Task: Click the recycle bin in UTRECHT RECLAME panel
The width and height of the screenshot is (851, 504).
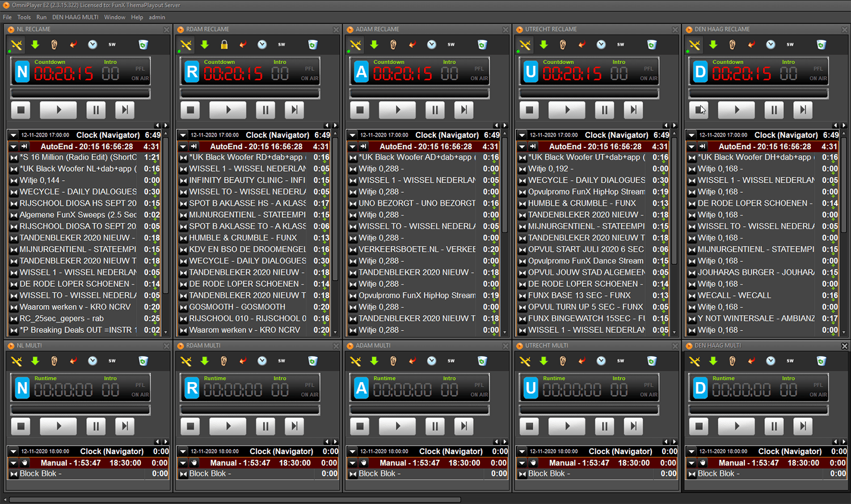Action: [x=652, y=44]
